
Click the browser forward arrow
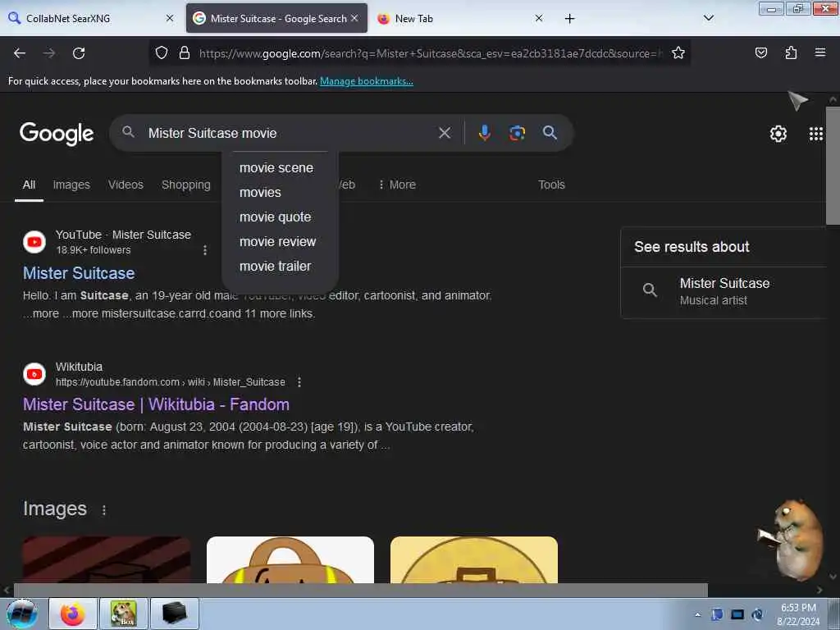pyautogui.click(x=49, y=53)
